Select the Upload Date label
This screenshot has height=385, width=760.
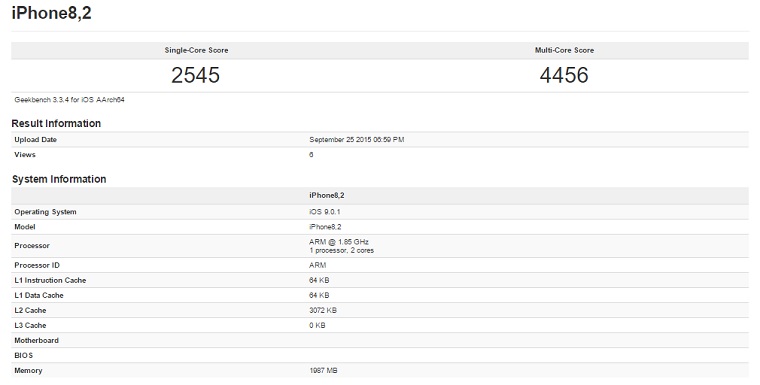click(35, 140)
